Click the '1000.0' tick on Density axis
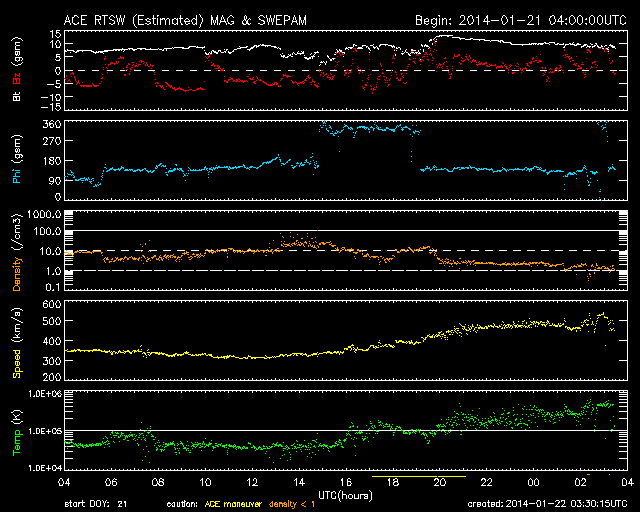 [45, 214]
